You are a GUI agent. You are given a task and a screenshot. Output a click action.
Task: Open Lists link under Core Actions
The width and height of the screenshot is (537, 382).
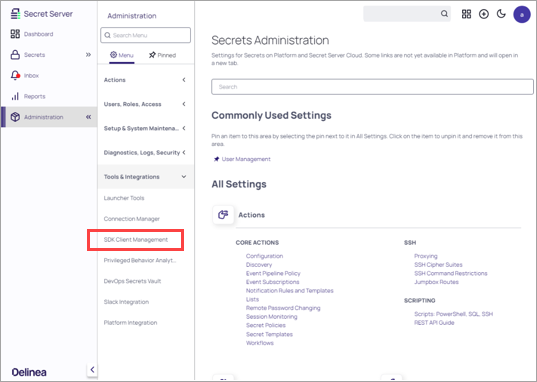tap(252, 299)
